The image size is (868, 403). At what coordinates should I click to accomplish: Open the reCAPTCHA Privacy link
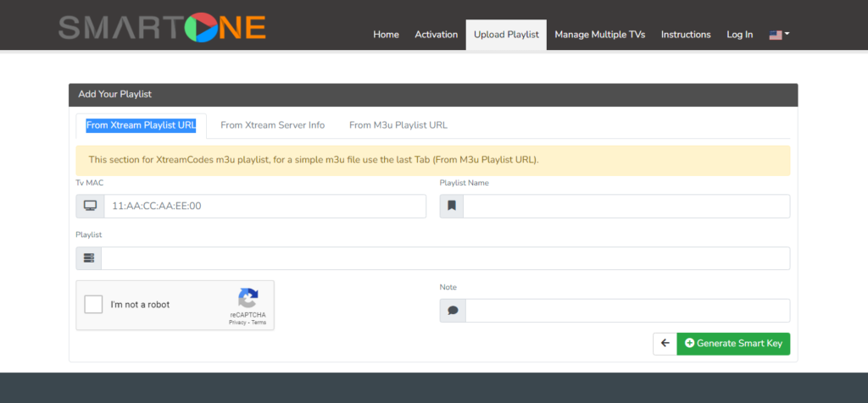point(237,323)
